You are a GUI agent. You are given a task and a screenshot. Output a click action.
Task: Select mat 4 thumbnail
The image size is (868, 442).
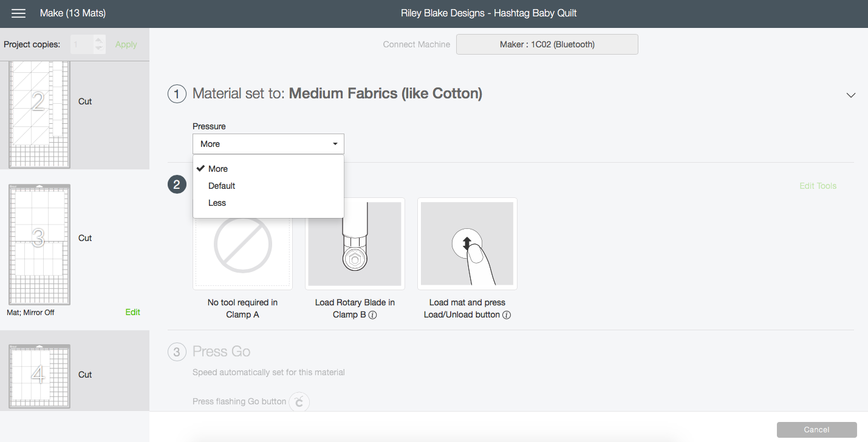coord(39,376)
